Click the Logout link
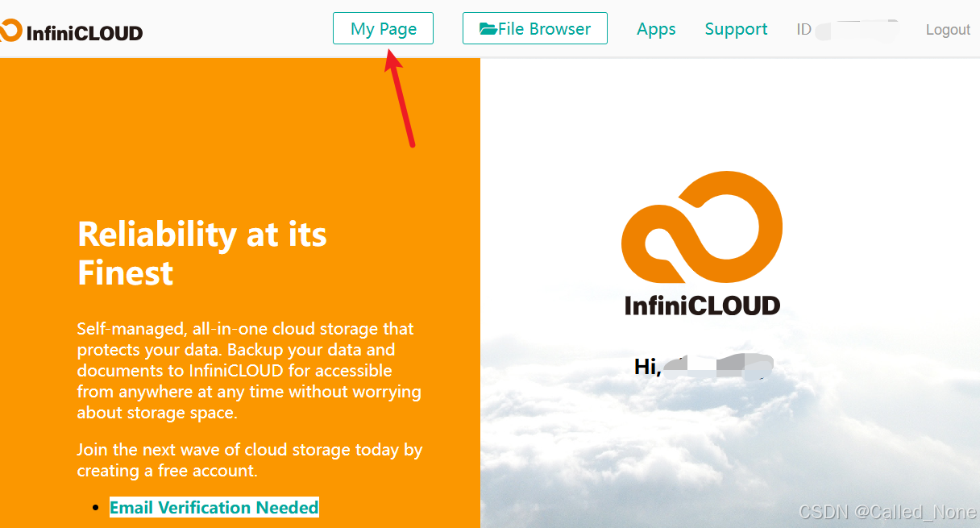Viewport: 980px width, 528px height. (x=948, y=30)
